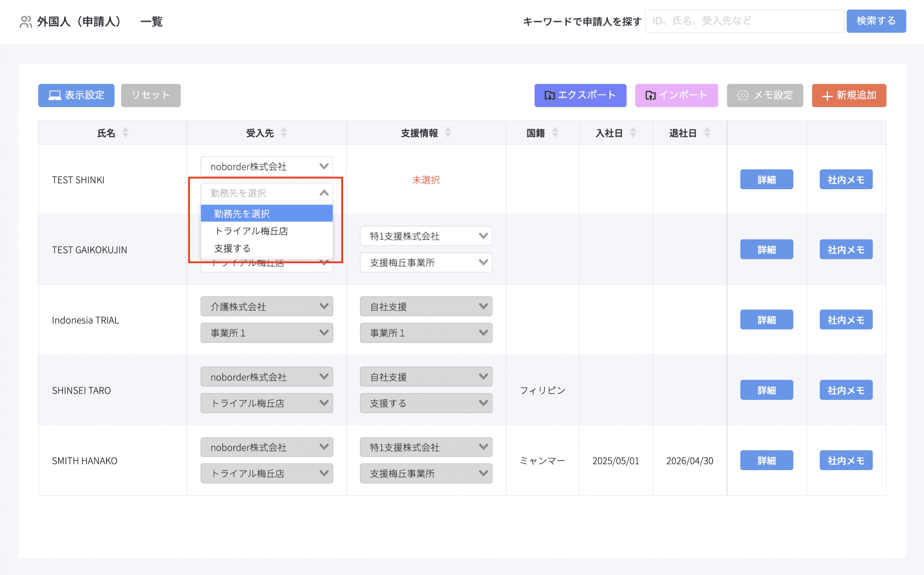Sort by 退社日 column arrows

coord(707,132)
